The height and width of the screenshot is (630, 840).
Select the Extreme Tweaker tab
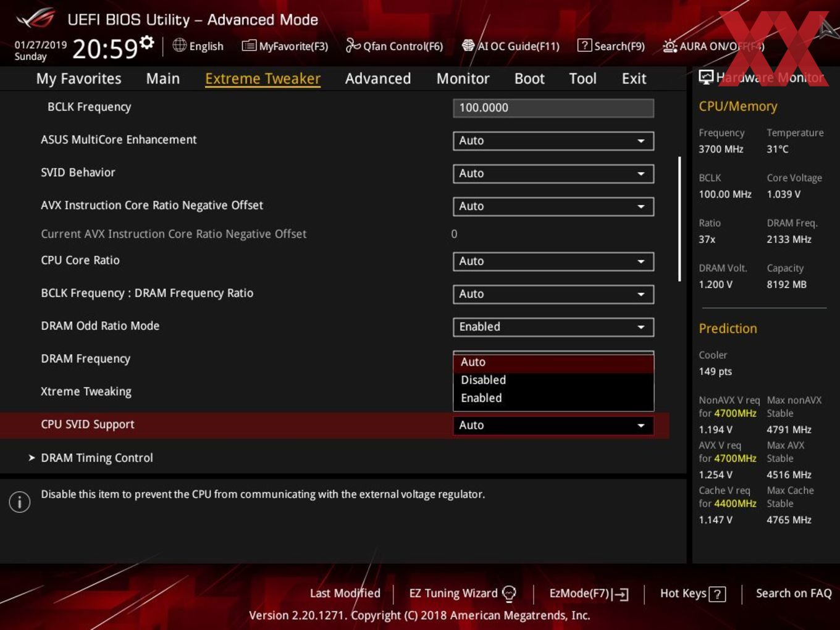point(262,78)
